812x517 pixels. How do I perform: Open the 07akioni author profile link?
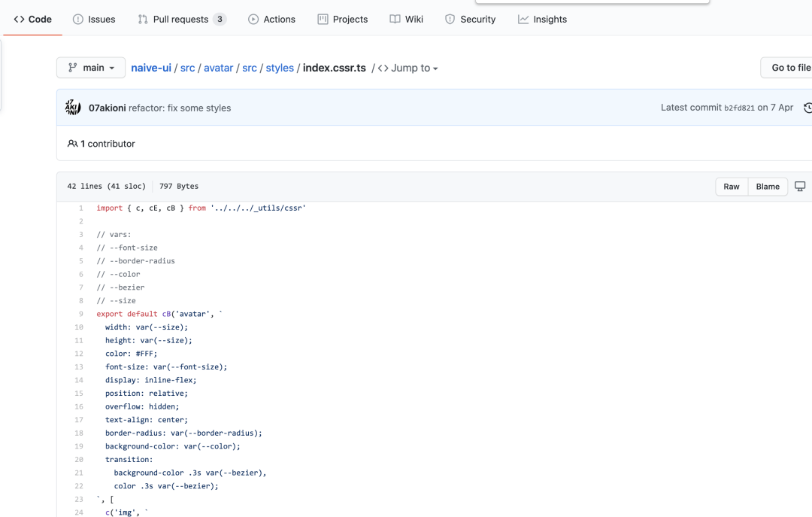click(x=107, y=108)
